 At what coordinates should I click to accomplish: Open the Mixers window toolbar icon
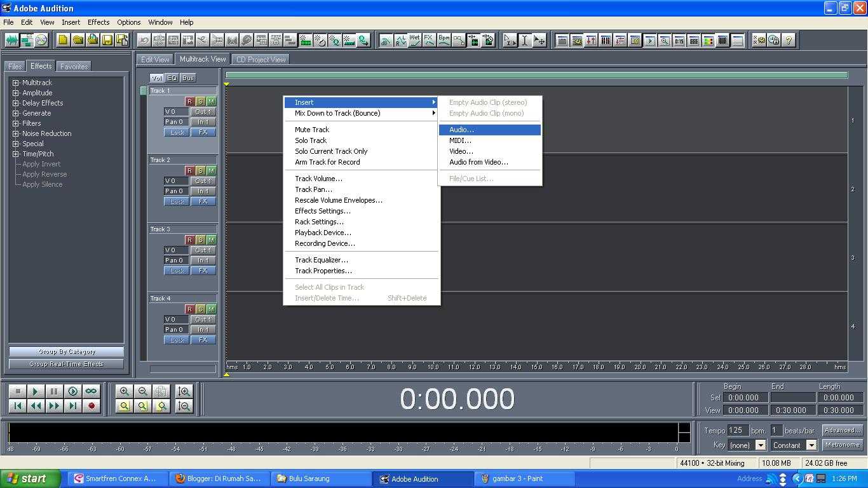[x=606, y=40]
